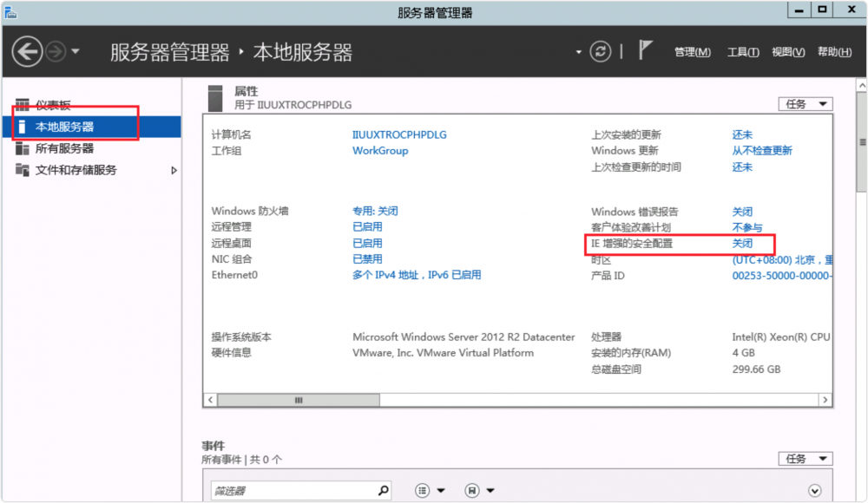Click the 远程桌面 已启用 link
The width and height of the screenshot is (868, 503).
[367, 244]
